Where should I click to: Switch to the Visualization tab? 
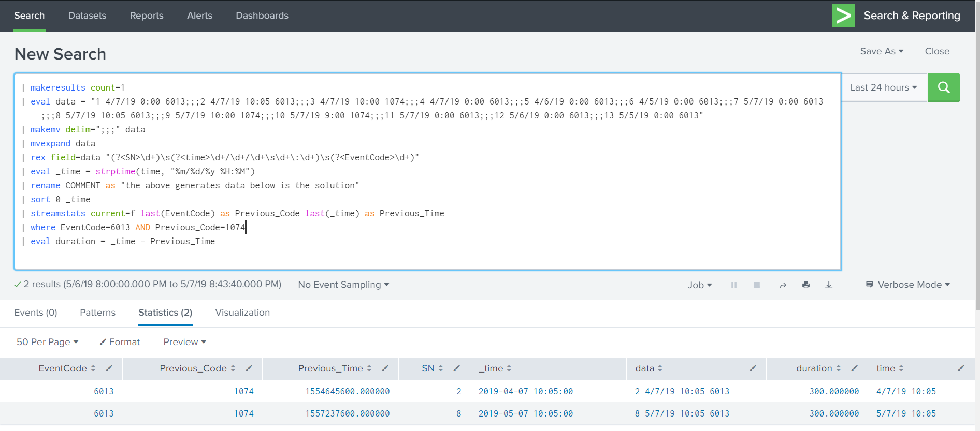(242, 313)
